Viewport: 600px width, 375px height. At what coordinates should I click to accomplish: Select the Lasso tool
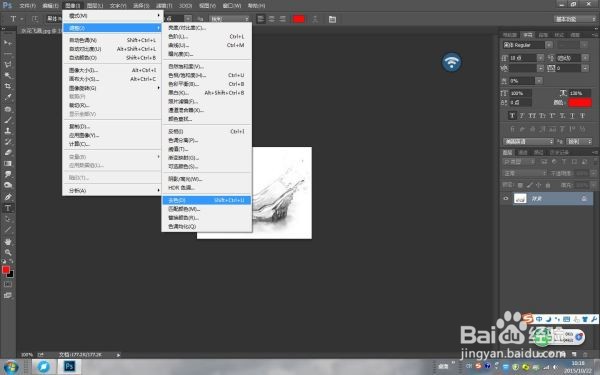pyautogui.click(x=8, y=64)
